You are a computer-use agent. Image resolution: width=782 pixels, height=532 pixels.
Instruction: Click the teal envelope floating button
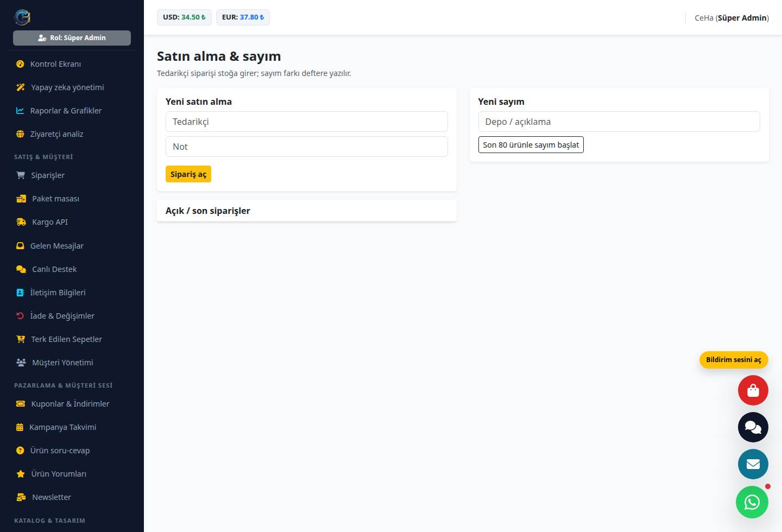click(x=753, y=464)
